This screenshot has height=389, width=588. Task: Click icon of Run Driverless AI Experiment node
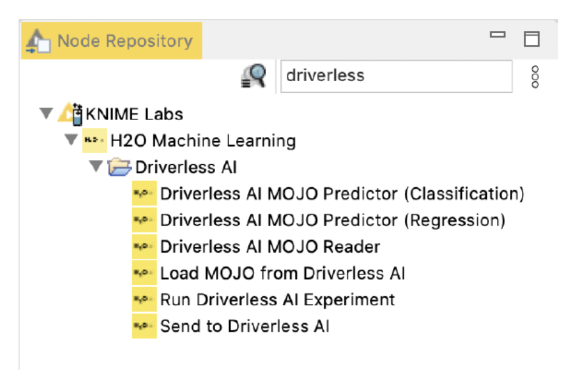click(144, 300)
